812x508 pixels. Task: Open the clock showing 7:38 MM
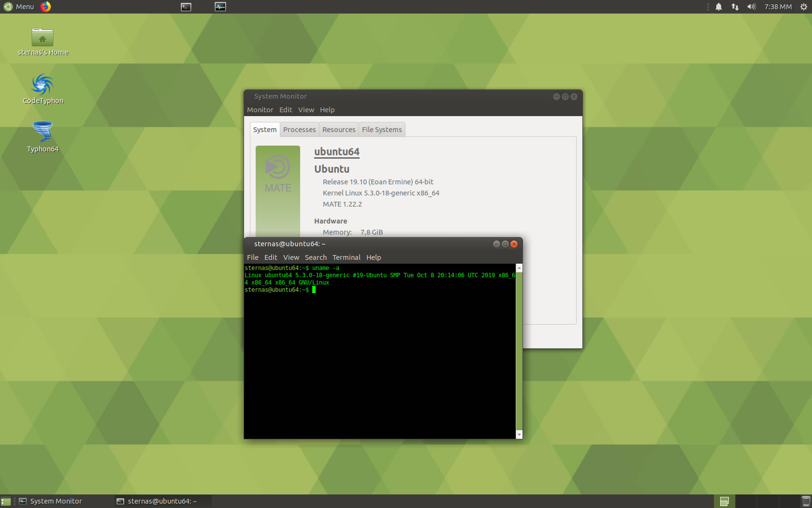(x=778, y=7)
